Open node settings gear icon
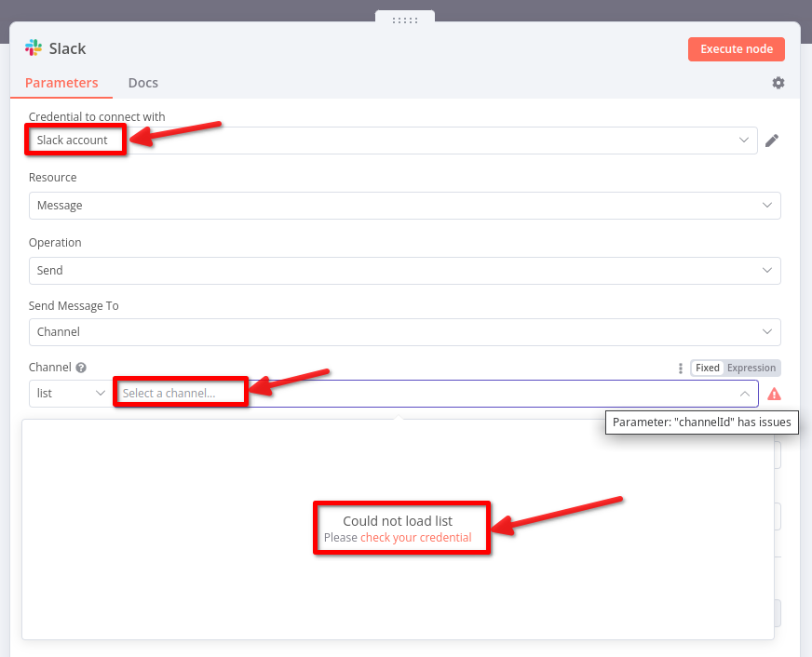The image size is (812, 657). coord(778,83)
